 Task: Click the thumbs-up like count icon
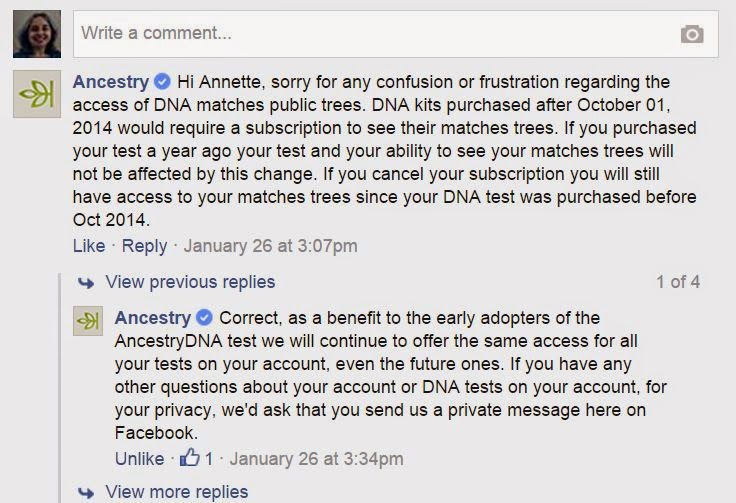[191, 459]
